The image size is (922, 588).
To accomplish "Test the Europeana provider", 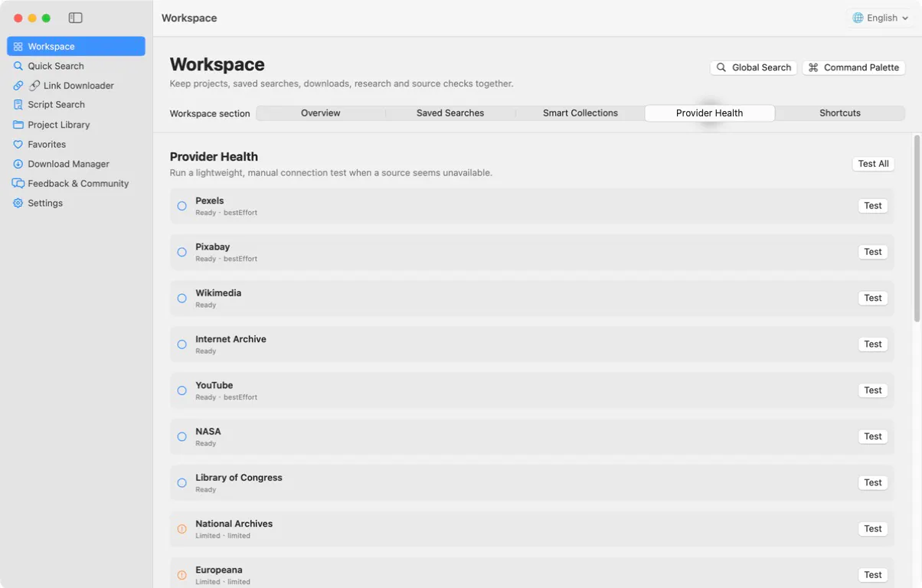I will (873, 575).
